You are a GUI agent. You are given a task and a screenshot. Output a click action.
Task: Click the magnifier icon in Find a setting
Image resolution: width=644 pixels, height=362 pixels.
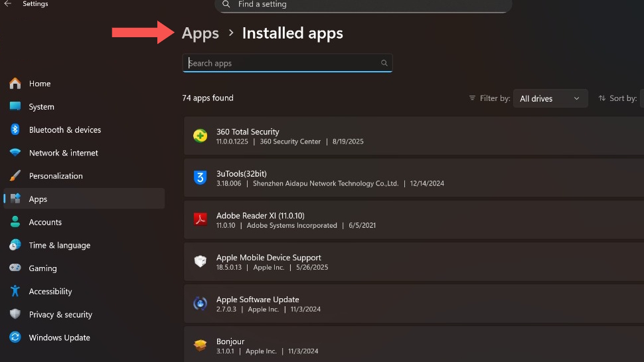(x=226, y=4)
